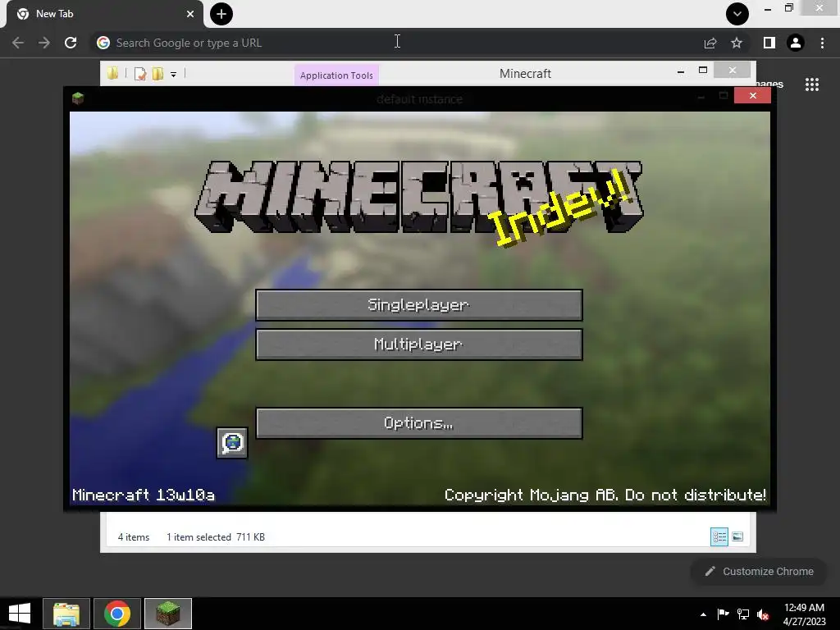Close the New Tab tab
This screenshot has height=630, width=840.
click(x=190, y=14)
